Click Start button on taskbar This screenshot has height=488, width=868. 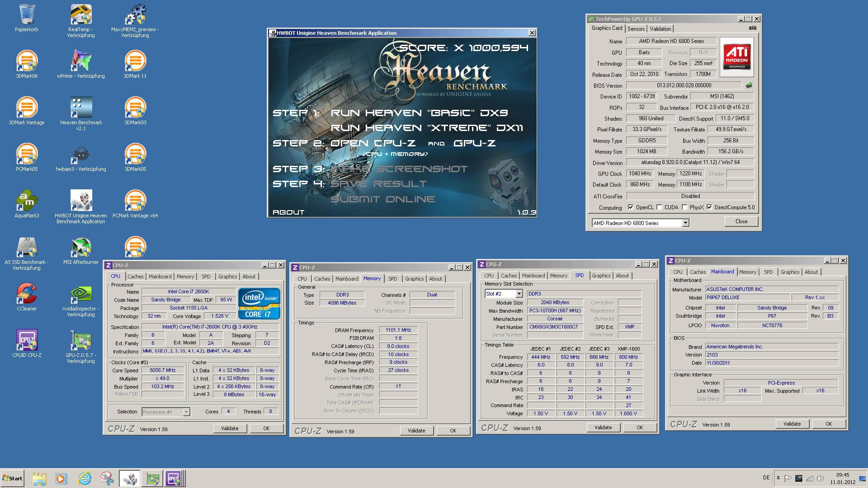click(12, 479)
